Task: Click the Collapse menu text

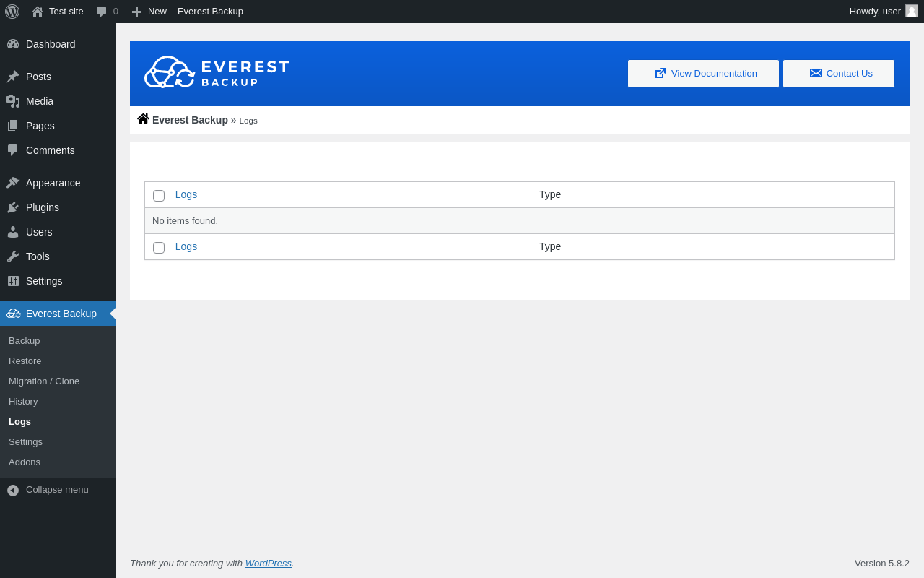Action: click(57, 490)
